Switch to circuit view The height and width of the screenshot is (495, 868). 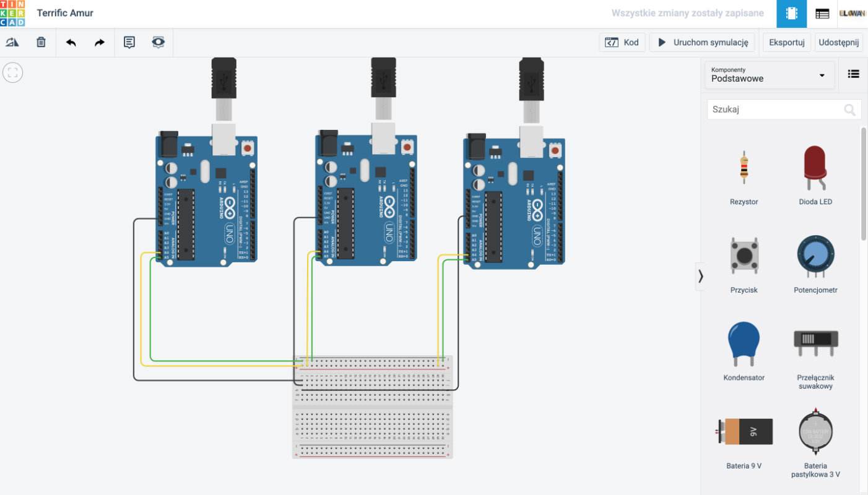791,14
